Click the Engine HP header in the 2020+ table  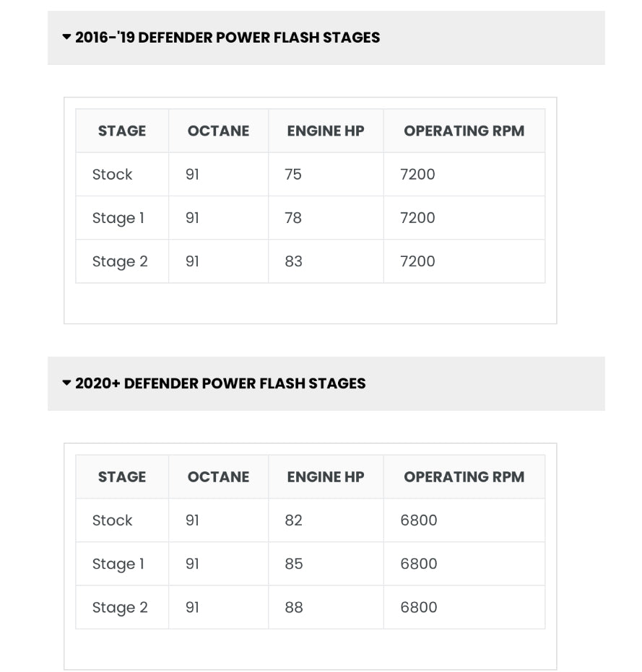[326, 476]
